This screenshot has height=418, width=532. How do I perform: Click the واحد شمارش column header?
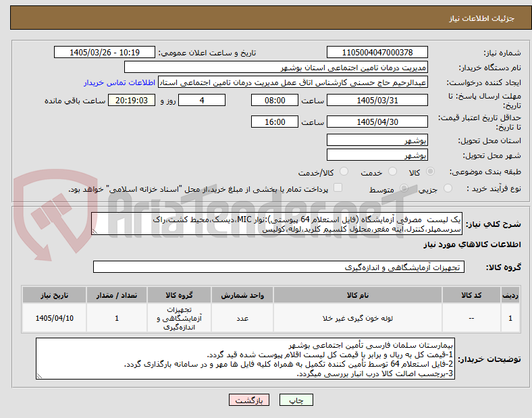tap(242, 295)
